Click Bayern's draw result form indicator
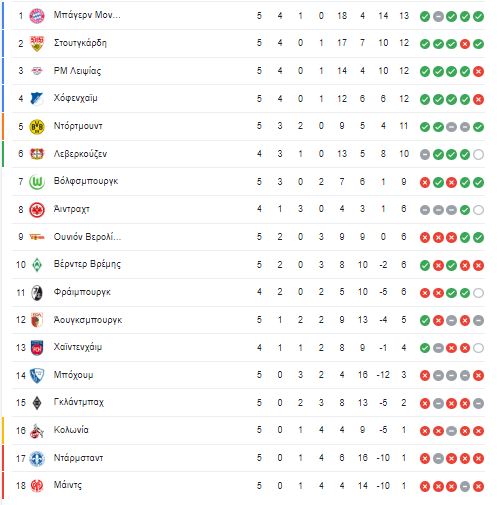This screenshot has height=505, width=499. tap(438, 16)
